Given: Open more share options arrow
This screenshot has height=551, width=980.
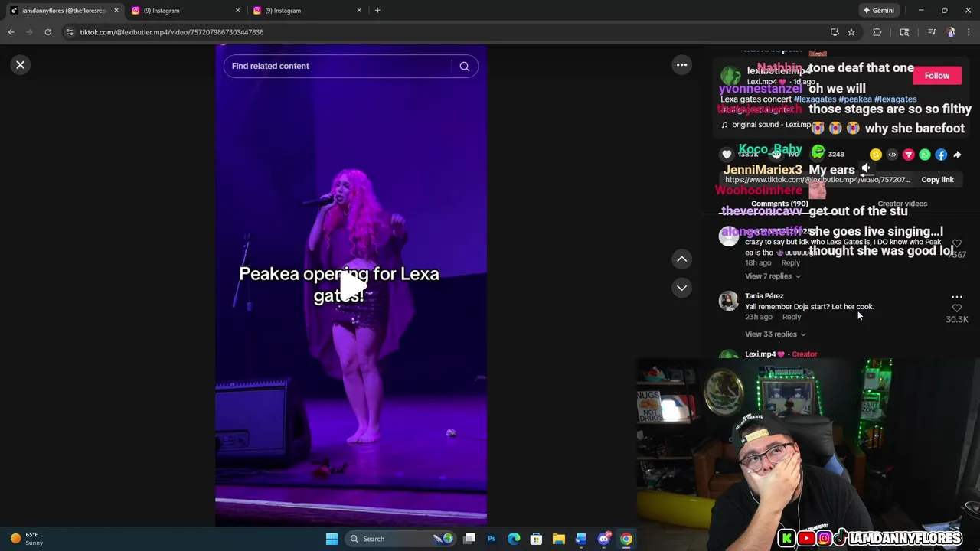Looking at the screenshot, I should tap(957, 155).
